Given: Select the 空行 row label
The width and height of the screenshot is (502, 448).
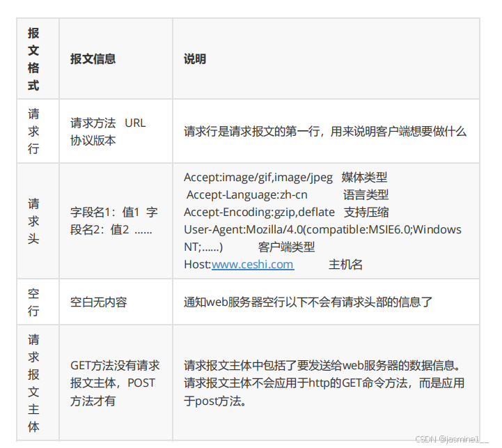Looking at the screenshot, I should 33,302.
